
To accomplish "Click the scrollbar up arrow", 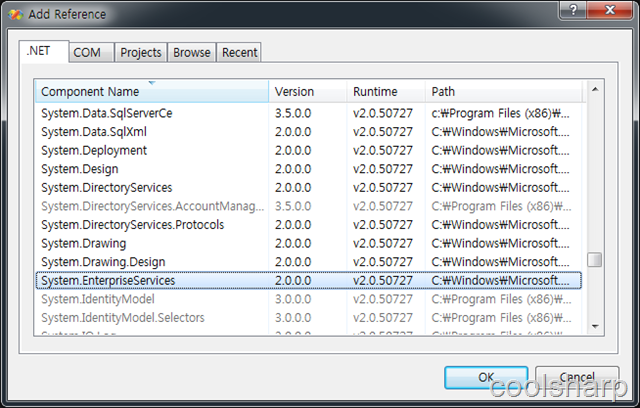I will 595,89.
